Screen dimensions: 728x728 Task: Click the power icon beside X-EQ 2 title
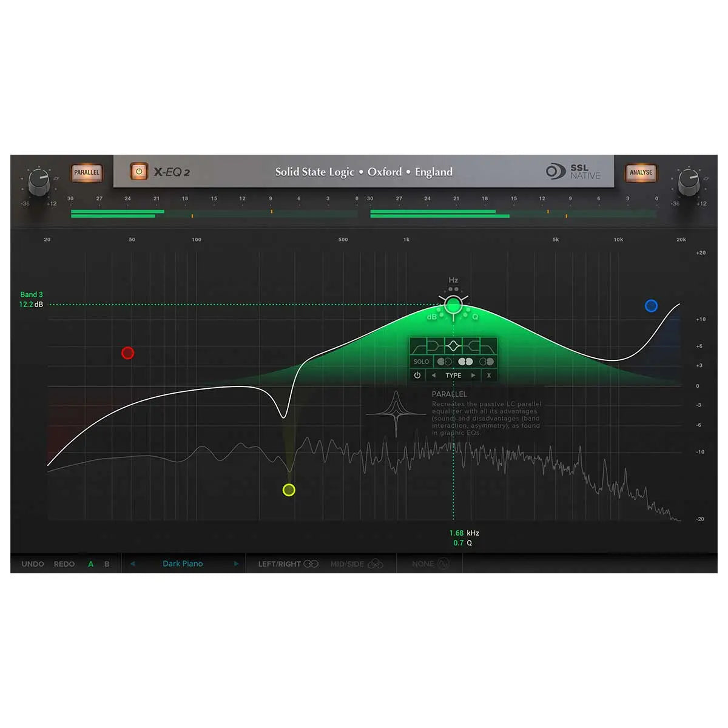pyautogui.click(x=138, y=172)
